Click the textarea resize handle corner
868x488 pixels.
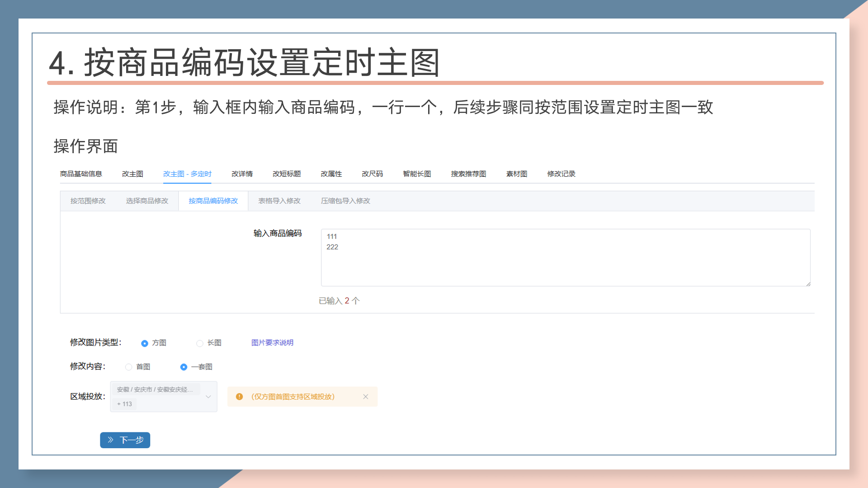(808, 284)
